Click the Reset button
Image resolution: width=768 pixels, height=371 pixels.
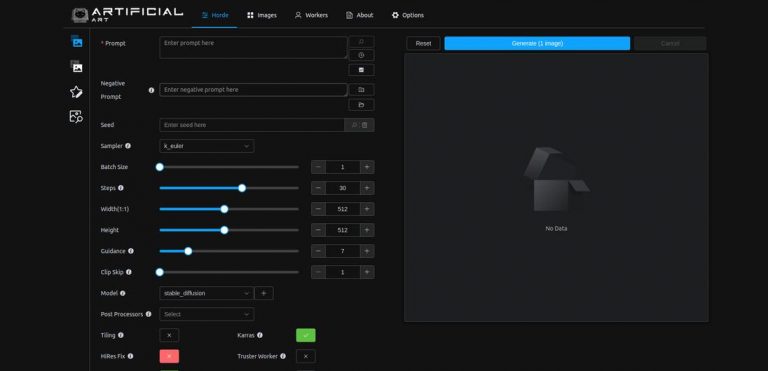click(424, 43)
